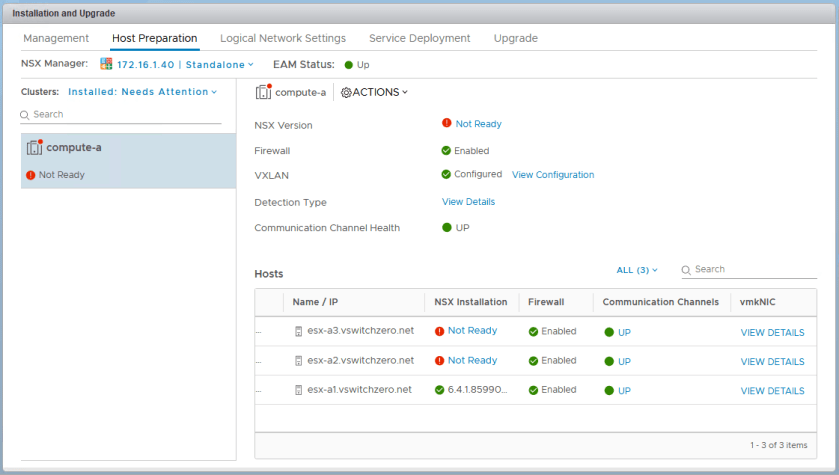839x475 pixels.
Task: Switch to the Logical Network Settings tab
Action: pos(283,38)
